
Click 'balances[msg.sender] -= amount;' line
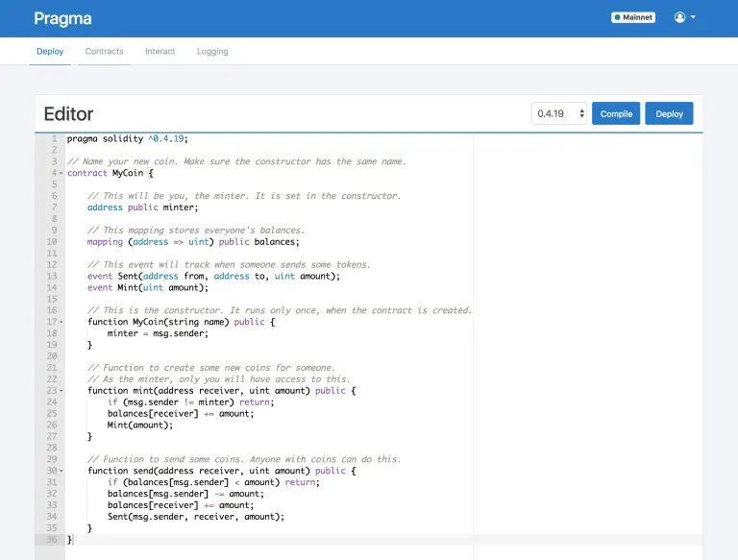(x=185, y=494)
